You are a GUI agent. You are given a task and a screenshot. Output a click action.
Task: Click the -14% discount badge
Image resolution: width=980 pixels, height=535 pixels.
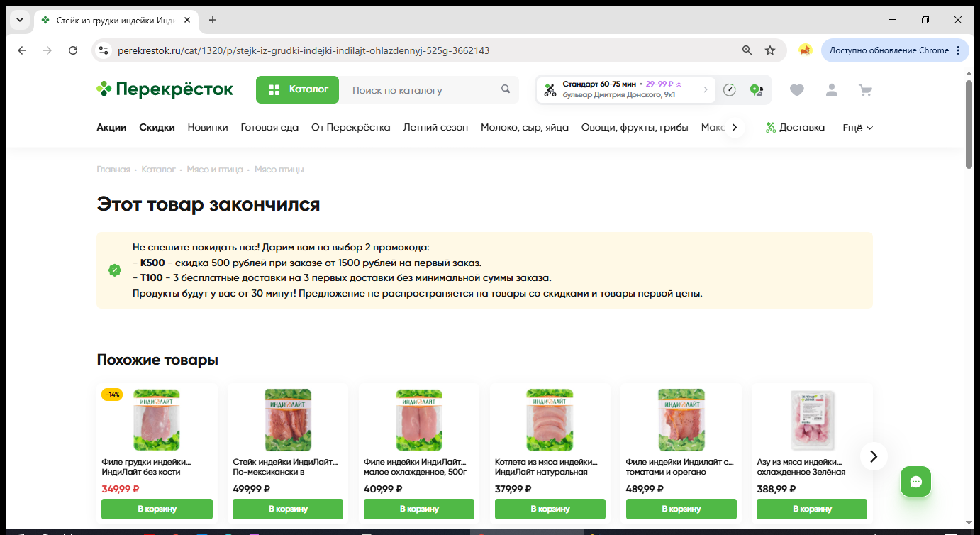pyautogui.click(x=112, y=395)
